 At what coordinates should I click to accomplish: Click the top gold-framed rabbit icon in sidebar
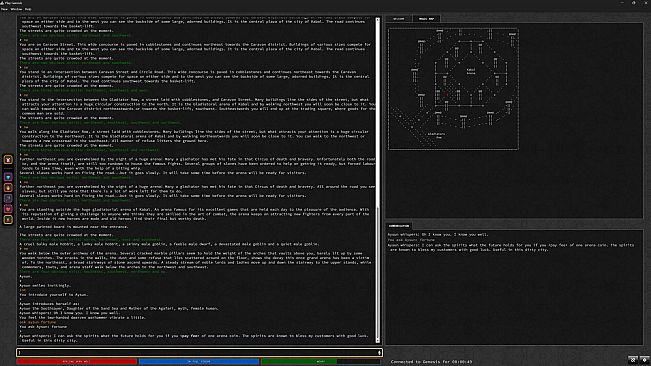tap(8, 160)
